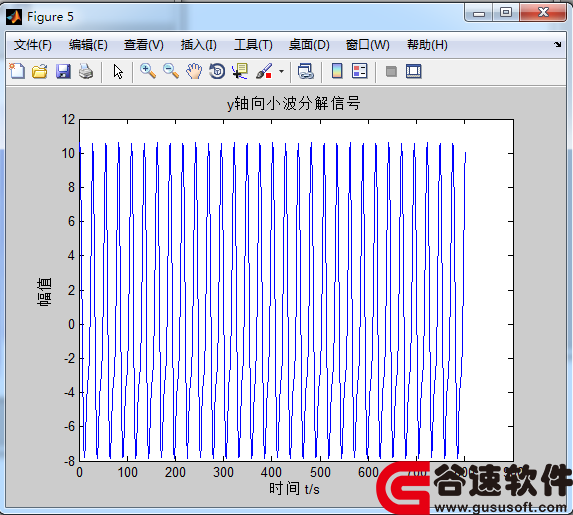
Task: Activate the Pan hand tool
Action: [194, 71]
